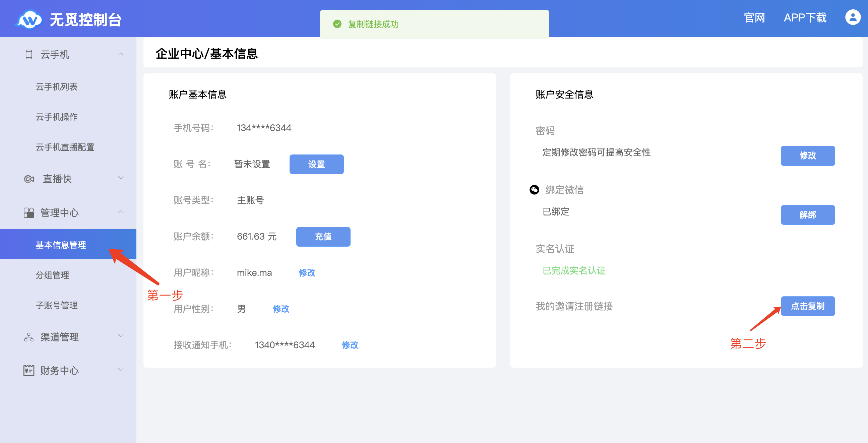The height and width of the screenshot is (443, 868).
Task: Click the 财务中心 ledger icon
Action: point(29,370)
